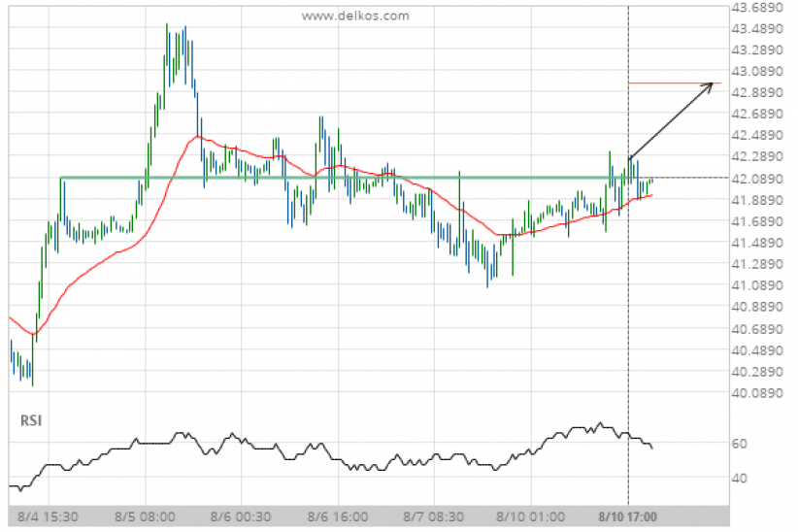798x532 pixels.
Task: Click the 42.6890 price axis label
Action: [x=757, y=114]
